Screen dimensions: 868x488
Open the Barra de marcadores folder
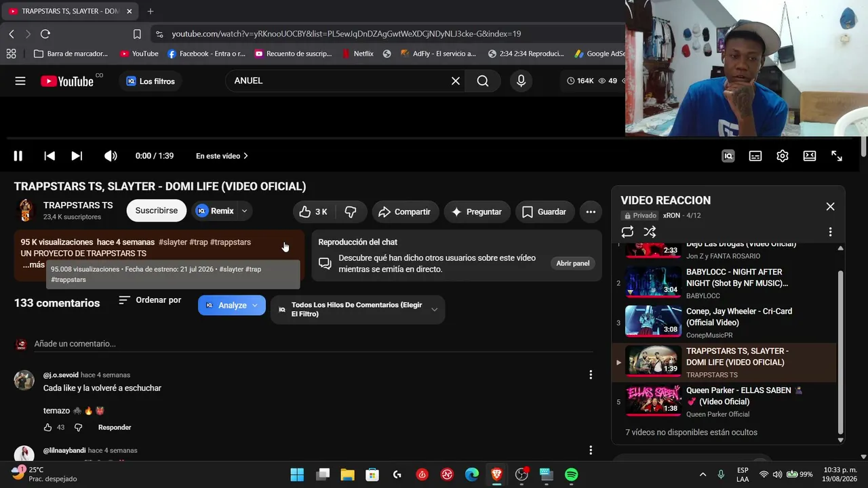[71, 54]
